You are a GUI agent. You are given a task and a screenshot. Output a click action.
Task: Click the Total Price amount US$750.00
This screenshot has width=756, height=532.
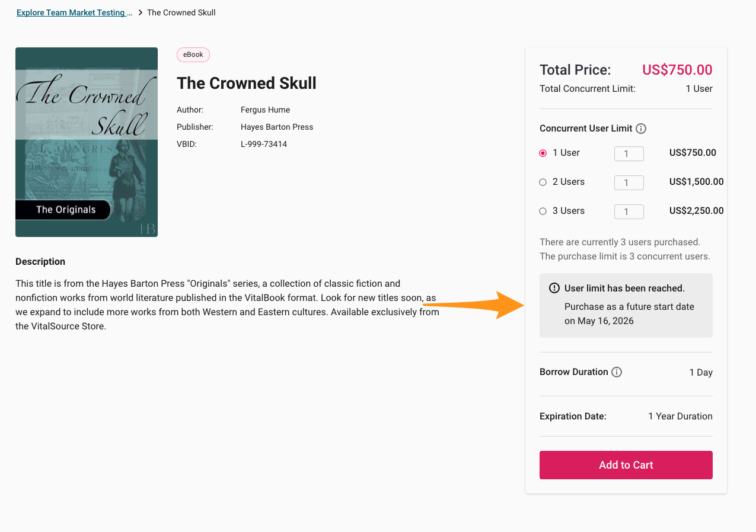[x=677, y=70]
